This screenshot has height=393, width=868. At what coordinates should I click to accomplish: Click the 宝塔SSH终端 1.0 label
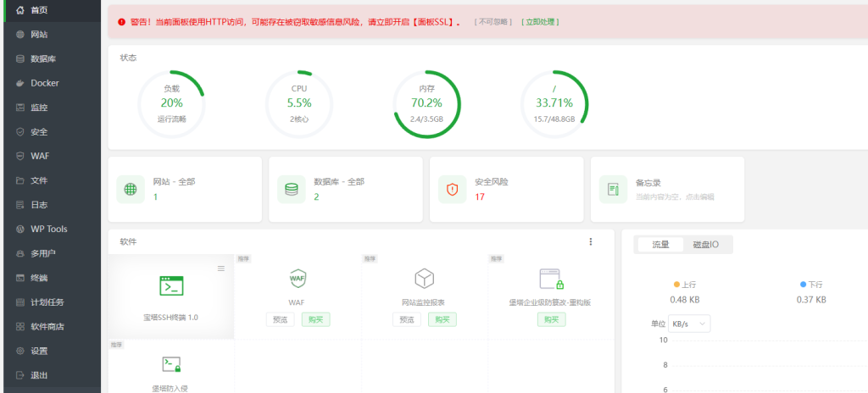tap(170, 318)
